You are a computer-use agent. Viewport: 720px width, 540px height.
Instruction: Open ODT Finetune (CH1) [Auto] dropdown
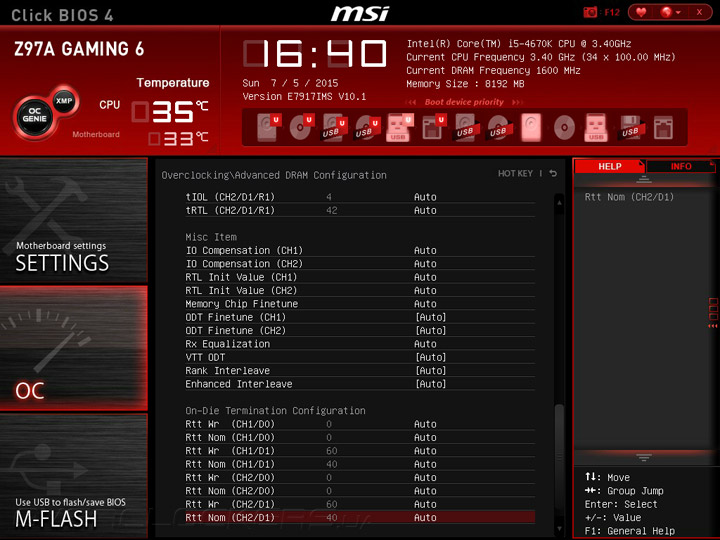430,317
